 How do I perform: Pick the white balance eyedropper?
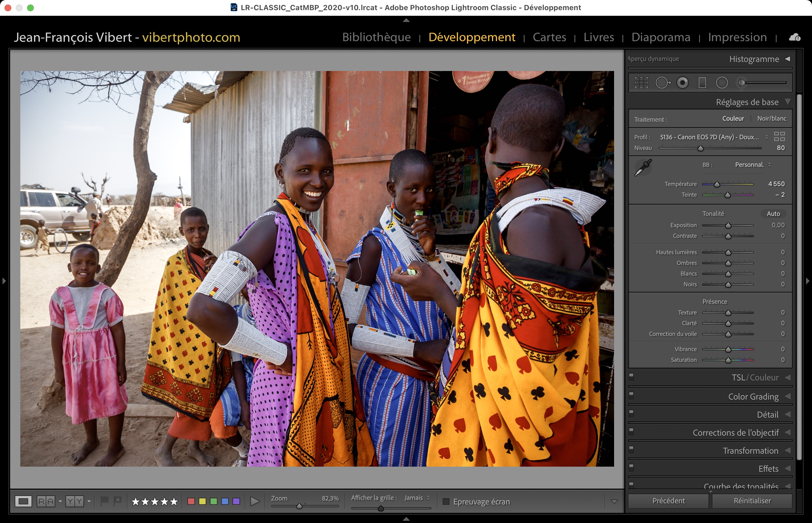pos(643,167)
